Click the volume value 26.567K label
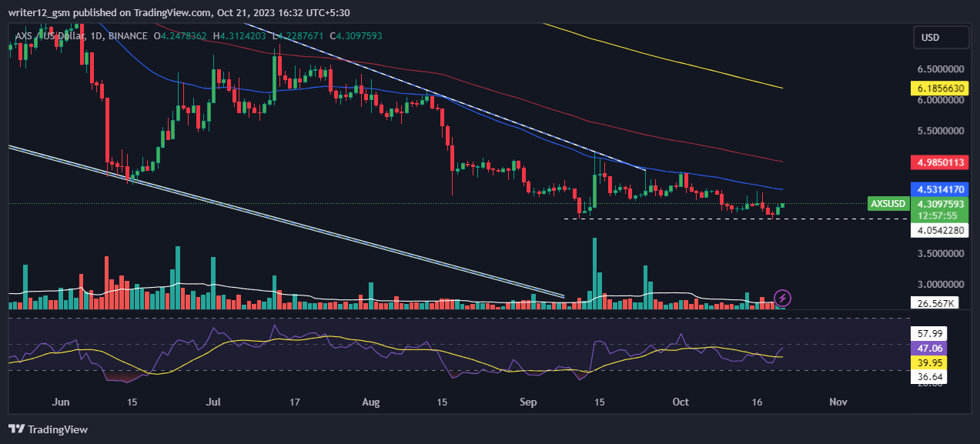 (x=935, y=303)
